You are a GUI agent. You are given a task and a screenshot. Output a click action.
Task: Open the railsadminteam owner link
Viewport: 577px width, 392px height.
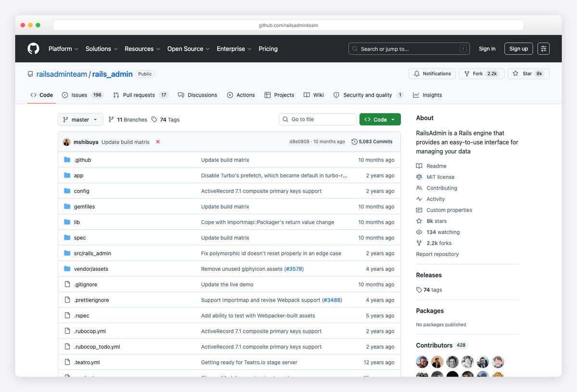coord(62,74)
